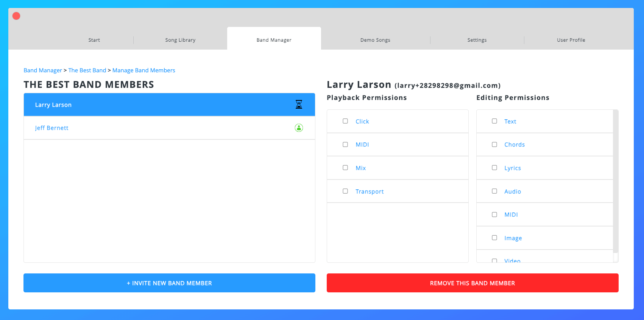Enable Chords editing permission checkbox
This screenshot has height=320, width=644.
(x=494, y=145)
